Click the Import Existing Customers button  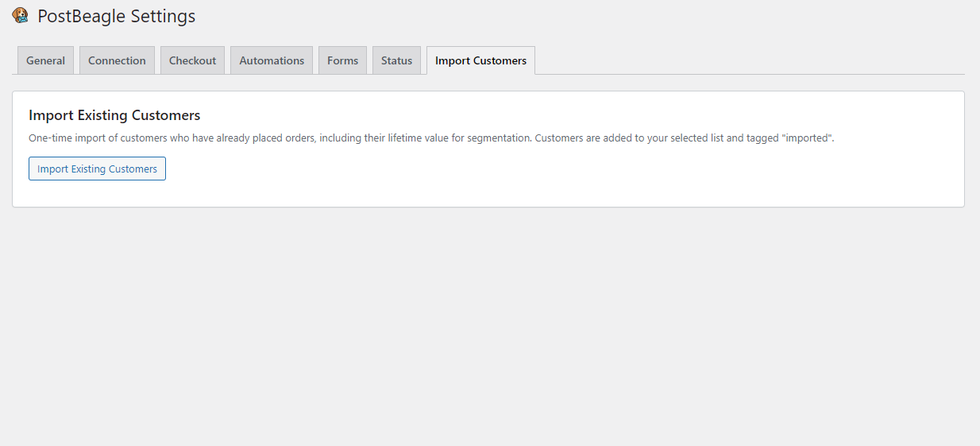pyautogui.click(x=97, y=169)
